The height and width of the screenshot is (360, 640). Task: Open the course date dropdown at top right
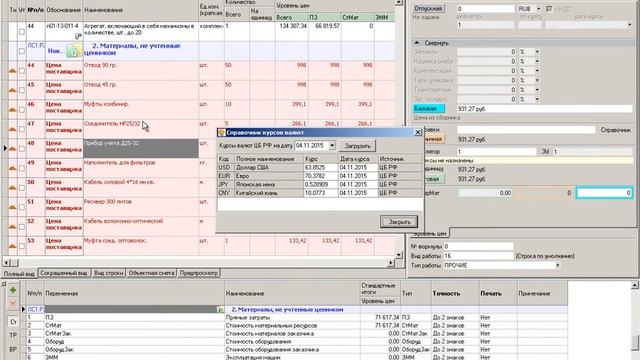pyautogui.click(x=629, y=25)
